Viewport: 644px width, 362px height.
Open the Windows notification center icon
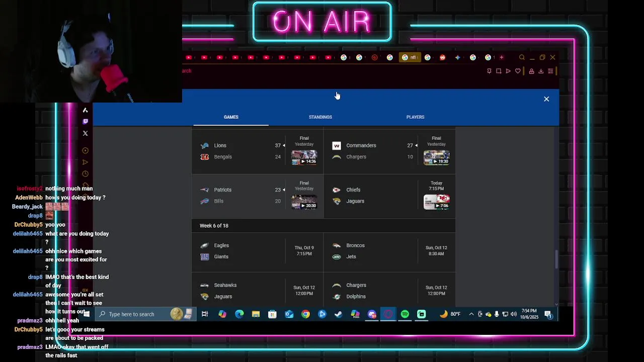[548, 315]
